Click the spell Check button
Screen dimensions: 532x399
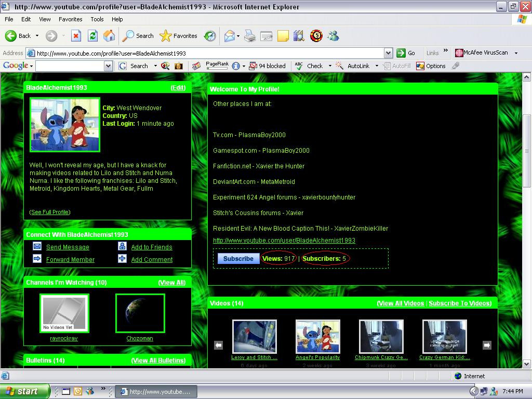[x=309, y=66]
